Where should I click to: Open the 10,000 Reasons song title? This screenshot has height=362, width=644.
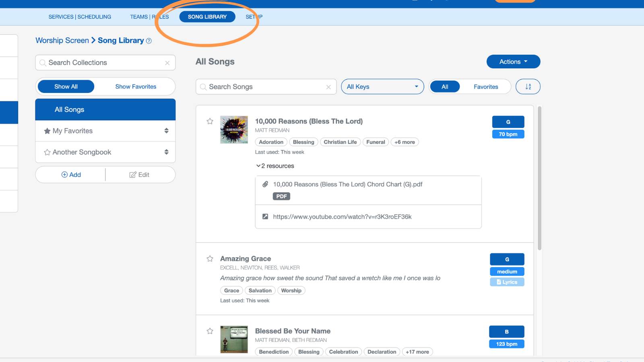click(309, 121)
